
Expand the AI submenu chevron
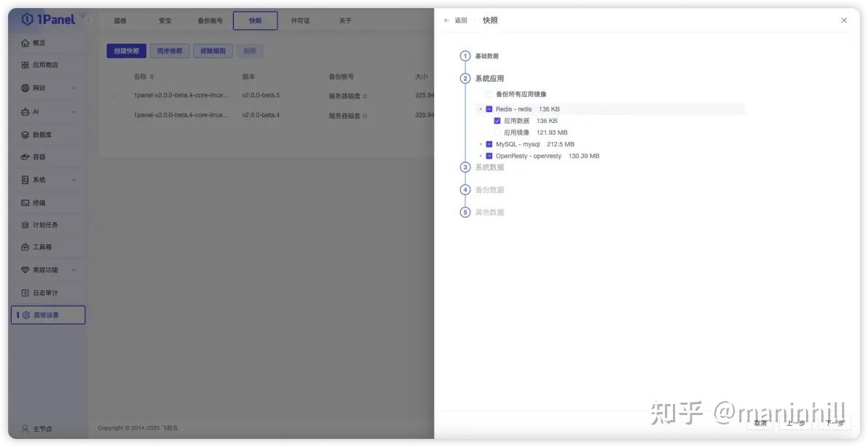click(x=74, y=112)
